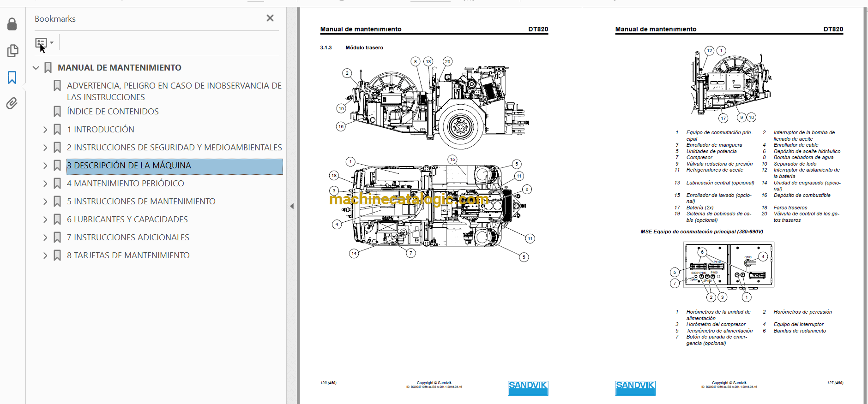
Task: Click the SANDVIK logo on page 127
Action: tap(635, 388)
